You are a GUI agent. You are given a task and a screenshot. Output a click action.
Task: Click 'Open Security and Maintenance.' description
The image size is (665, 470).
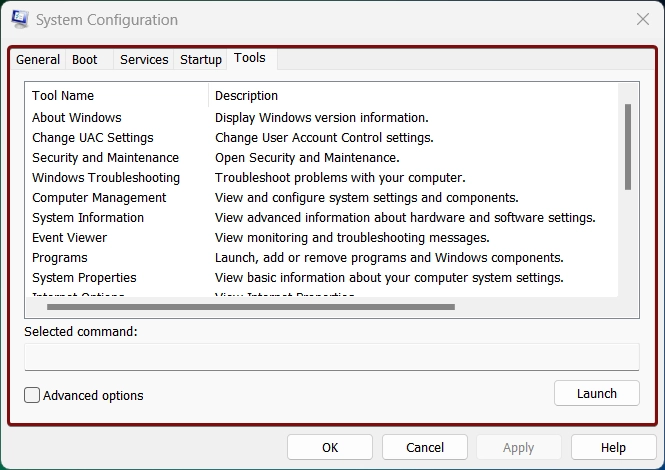[307, 157]
